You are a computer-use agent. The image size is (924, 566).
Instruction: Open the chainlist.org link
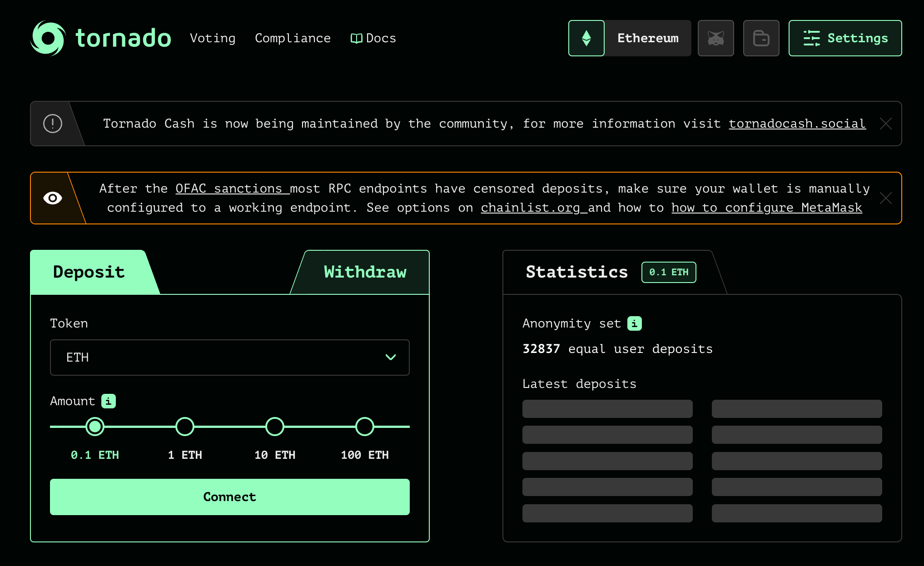tap(530, 208)
